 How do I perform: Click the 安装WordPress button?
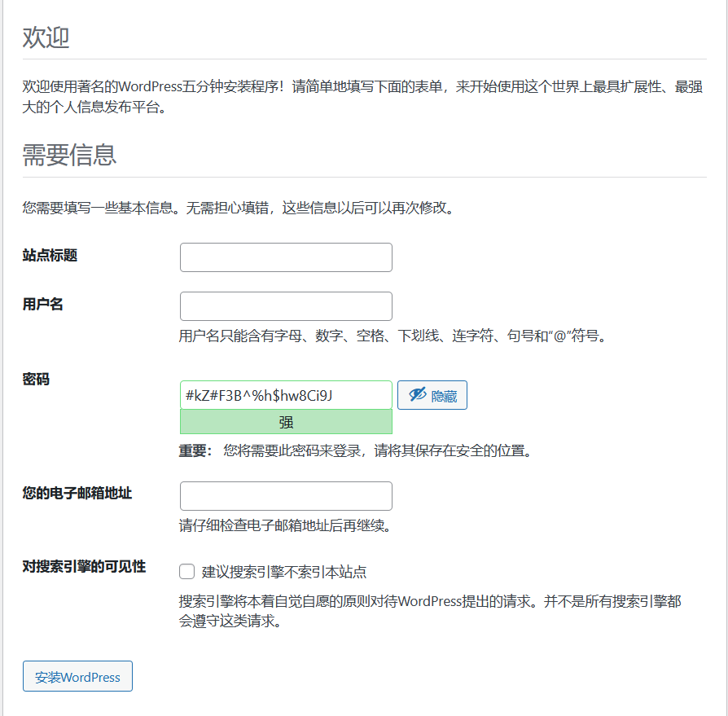(77, 676)
